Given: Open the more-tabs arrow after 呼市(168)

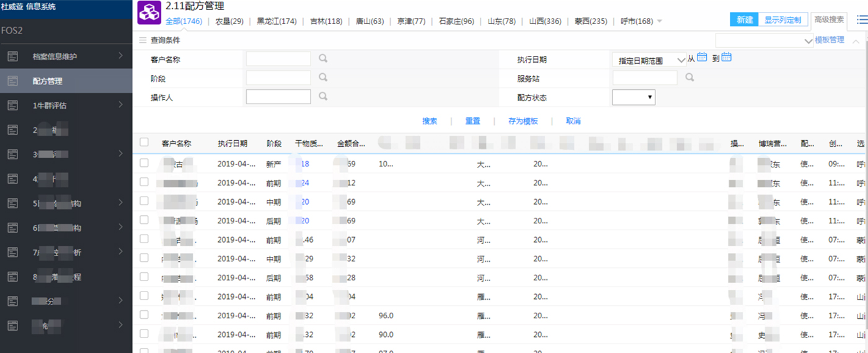Looking at the screenshot, I should point(659,21).
